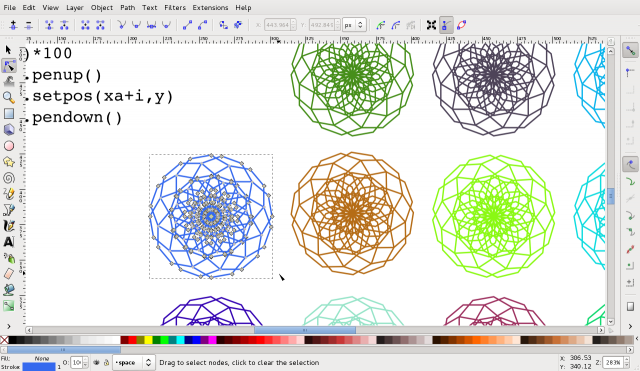Click the horizontal canvas scrollbar thumb

point(304,330)
